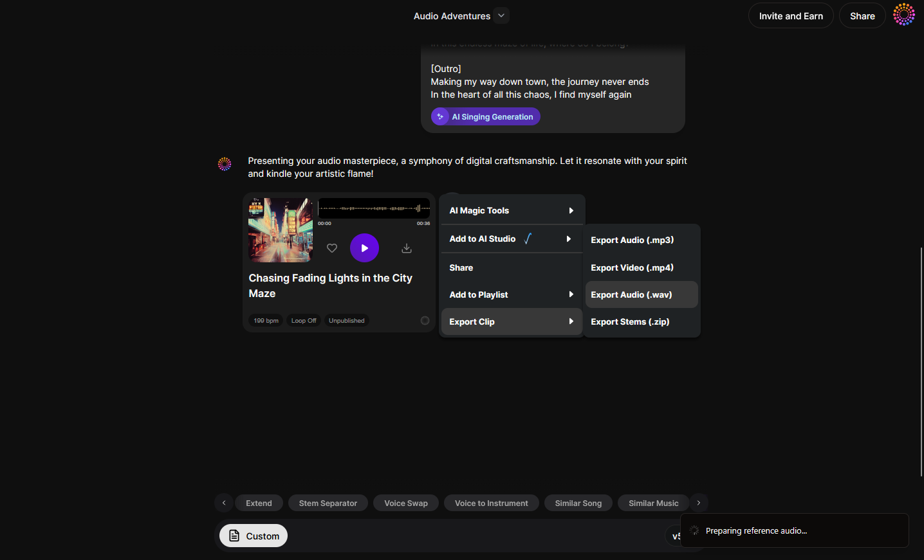
Task: Click the page's vertical scrollbar
Action: click(921, 361)
